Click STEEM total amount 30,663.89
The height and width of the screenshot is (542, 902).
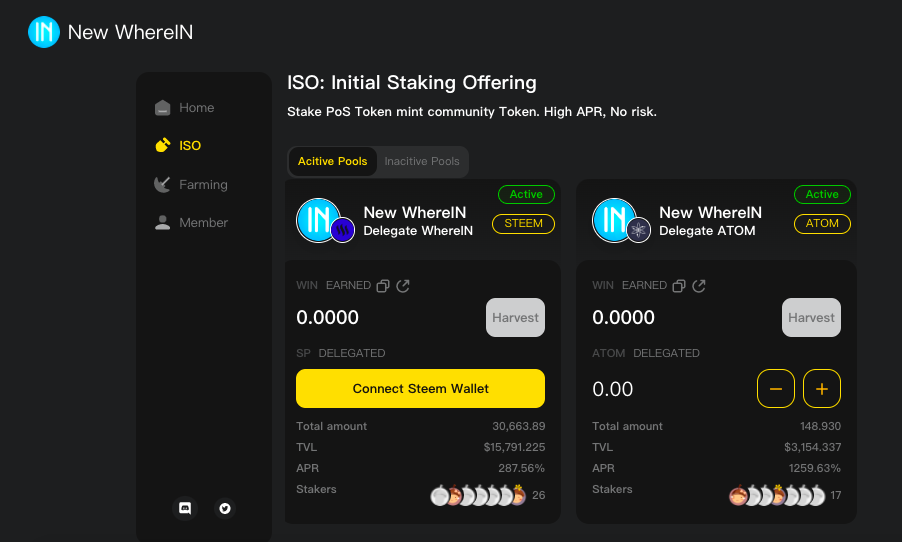(x=518, y=426)
